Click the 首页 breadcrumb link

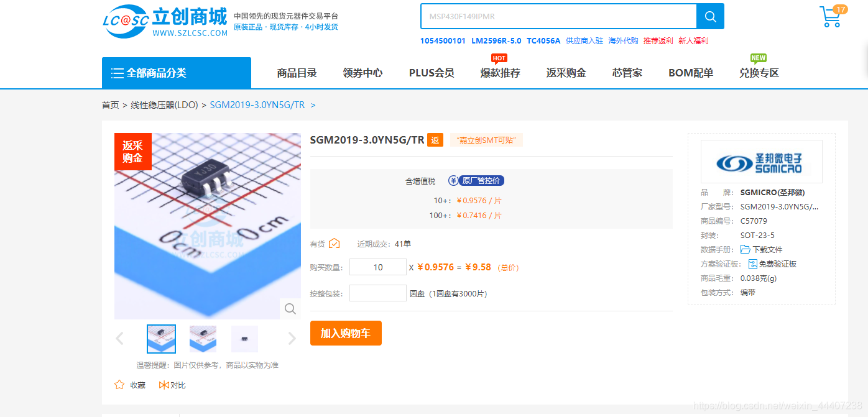110,105
